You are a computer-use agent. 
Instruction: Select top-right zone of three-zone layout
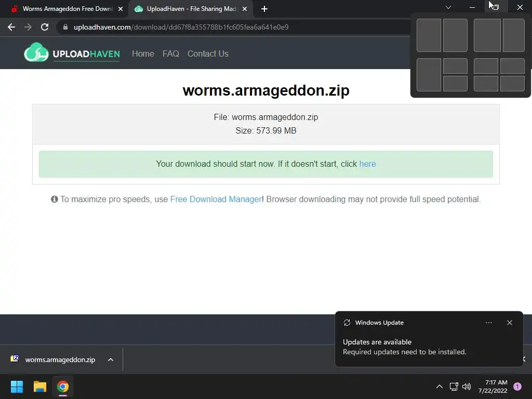[455, 66]
